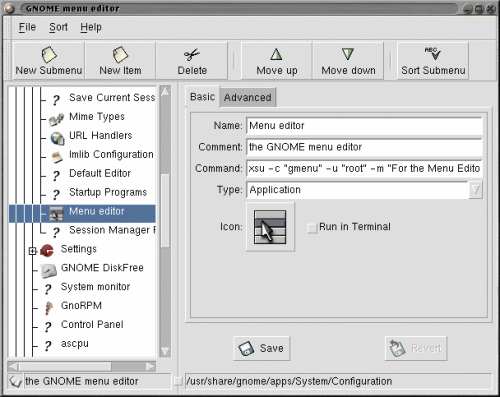The width and height of the screenshot is (500, 397).
Task: Click the Save button
Action: pos(262,348)
